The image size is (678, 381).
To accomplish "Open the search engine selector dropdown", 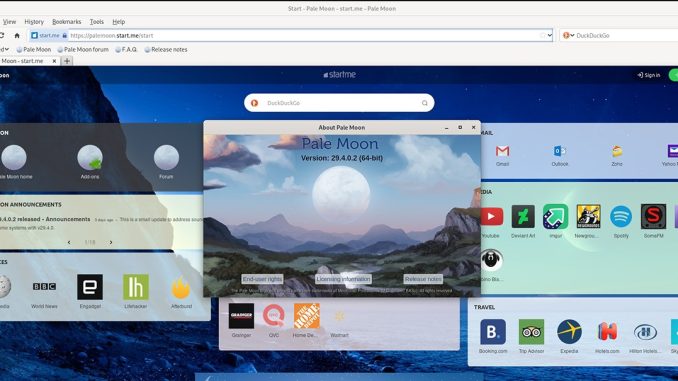I will tap(568, 35).
